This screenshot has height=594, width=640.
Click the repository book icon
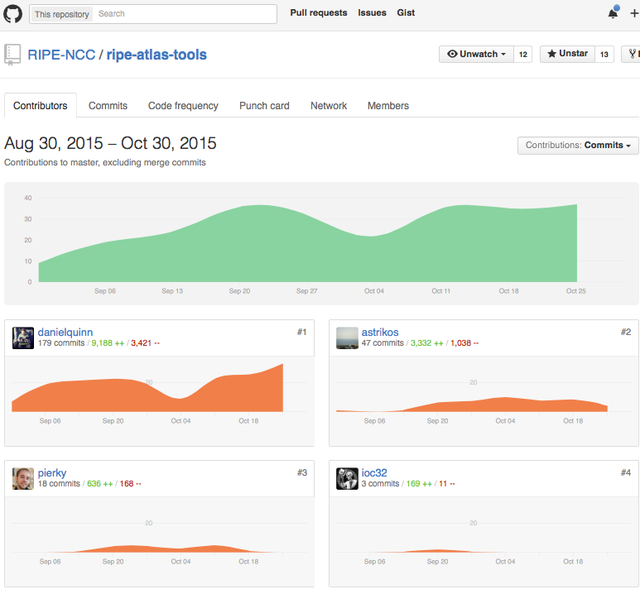click(12, 55)
